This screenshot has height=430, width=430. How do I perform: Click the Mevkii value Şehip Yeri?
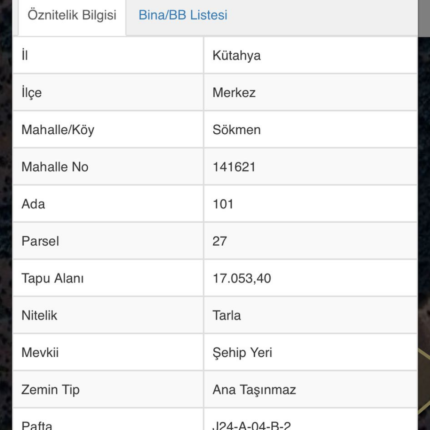click(242, 353)
